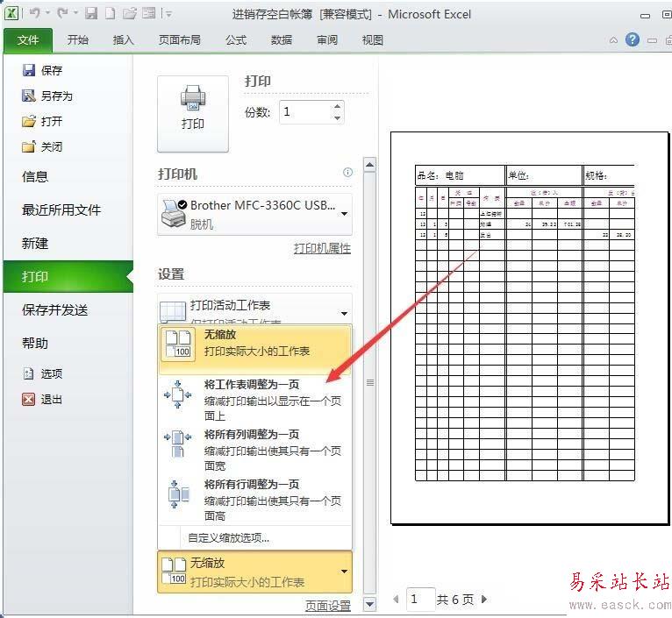Image resolution: width=672 pixels, height=618 pixels.
Task: Switch to the 页面布局 tab
Action: [x=180, y=40]
